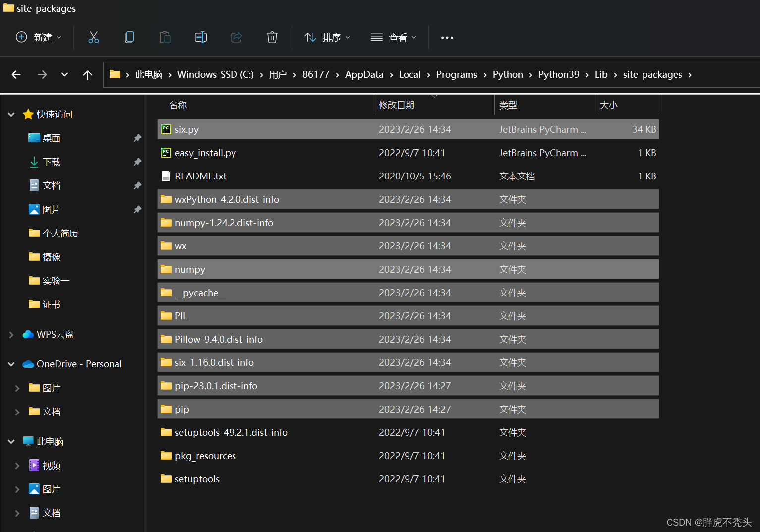Image resolution: width=760 pixels, height=532 pixels.
Task: Click AppData in the address breadcrumb
Action: click(x=364, y=75)
